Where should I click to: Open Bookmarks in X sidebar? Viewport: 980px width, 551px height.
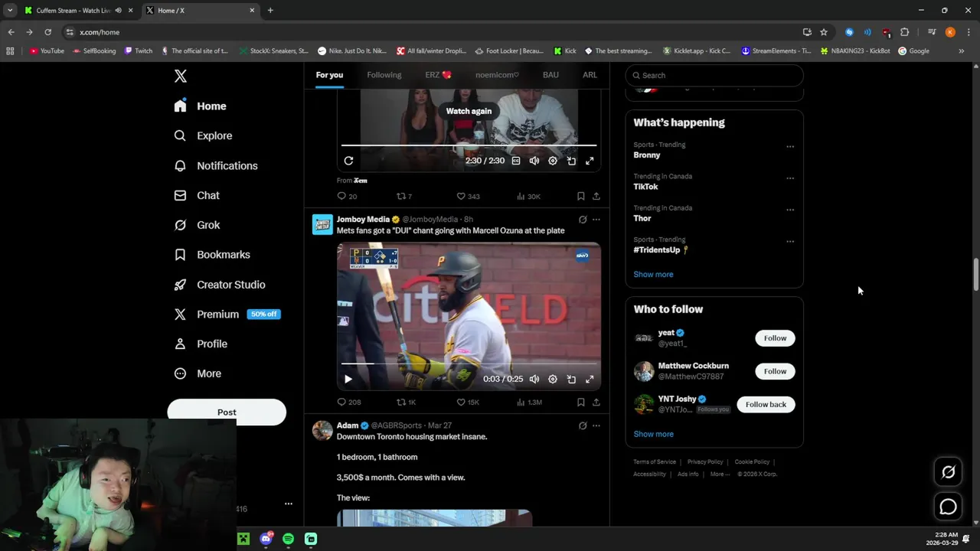[x=212, y=255]
